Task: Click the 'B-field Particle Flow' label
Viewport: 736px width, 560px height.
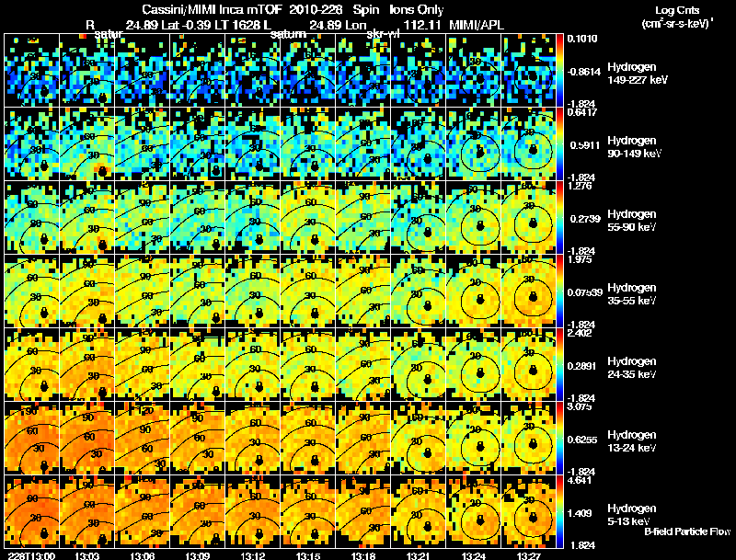Action: (x=687, y=531)
